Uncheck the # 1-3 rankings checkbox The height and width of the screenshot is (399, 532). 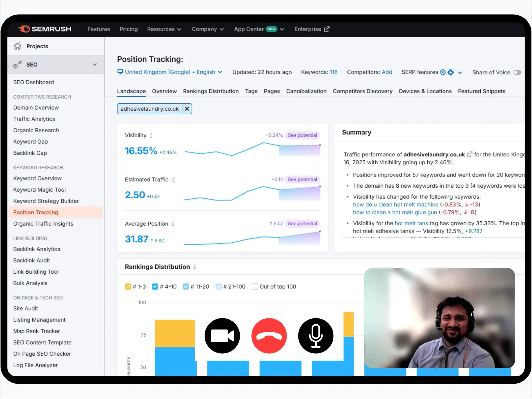pyautogui.click(x=128, y=287)
